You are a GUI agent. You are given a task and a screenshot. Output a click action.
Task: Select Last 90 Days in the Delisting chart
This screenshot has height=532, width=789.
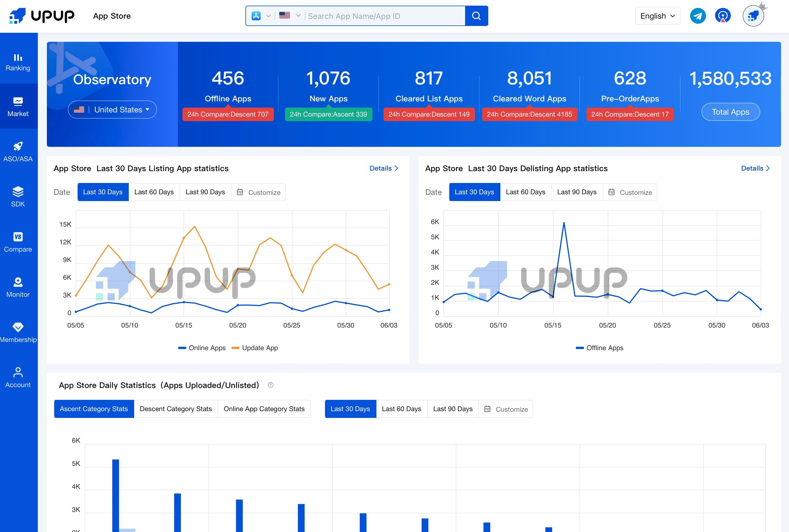coord(577,192)
